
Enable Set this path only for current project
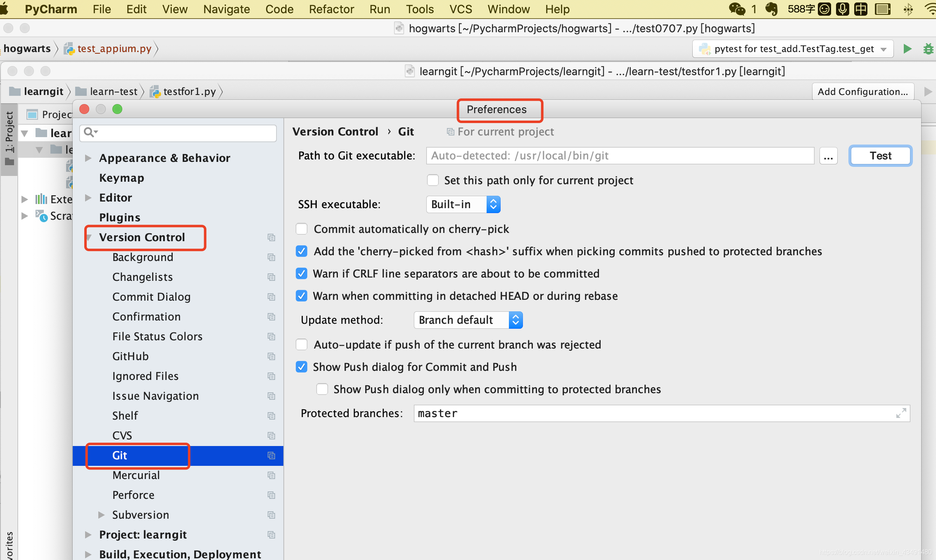(x=432, y=180)
